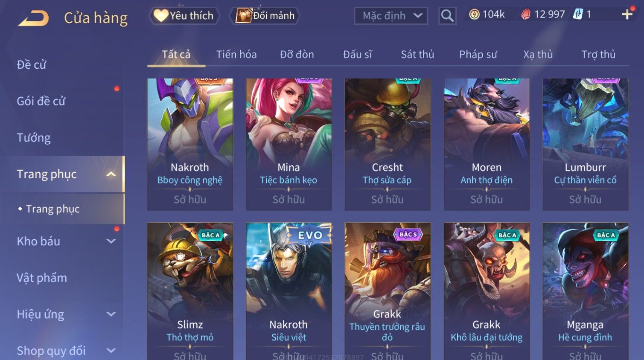Switch to the Xạ thủ tab

tap(538, 54)
